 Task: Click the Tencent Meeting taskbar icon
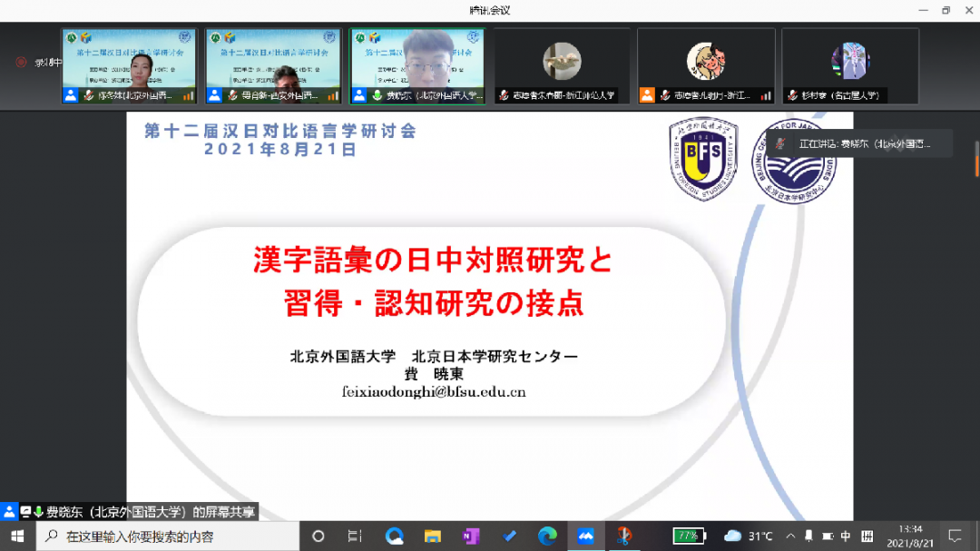point(585,536)
